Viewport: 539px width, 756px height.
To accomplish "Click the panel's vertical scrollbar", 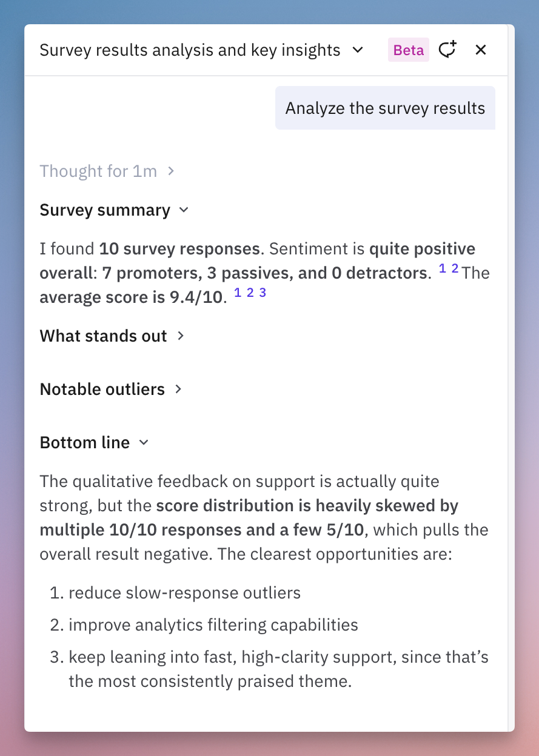I will point(511,377).
